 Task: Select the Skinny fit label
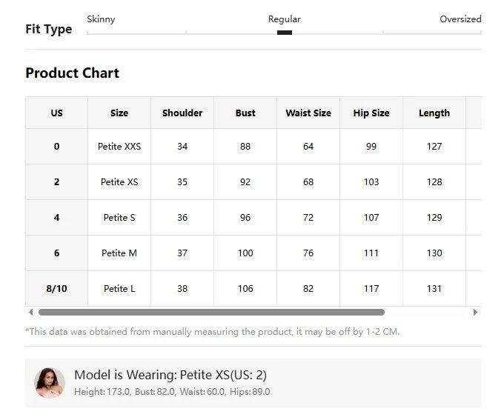click(101, 19)
